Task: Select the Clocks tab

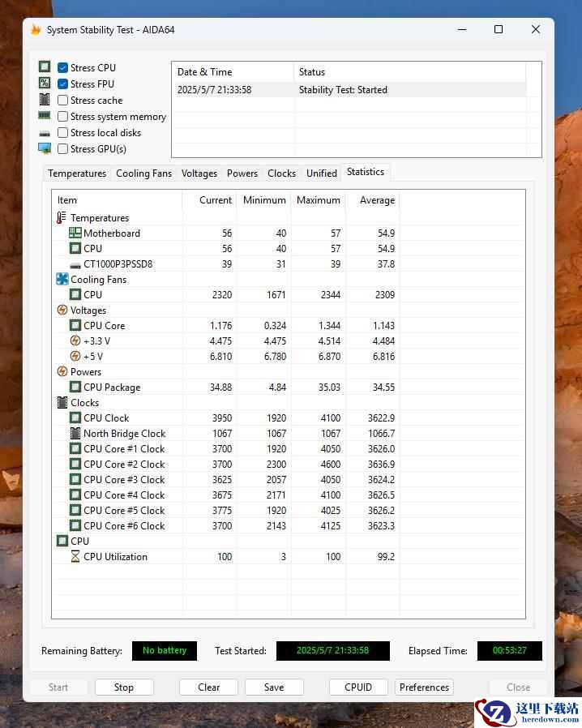Action: [281, 173]
